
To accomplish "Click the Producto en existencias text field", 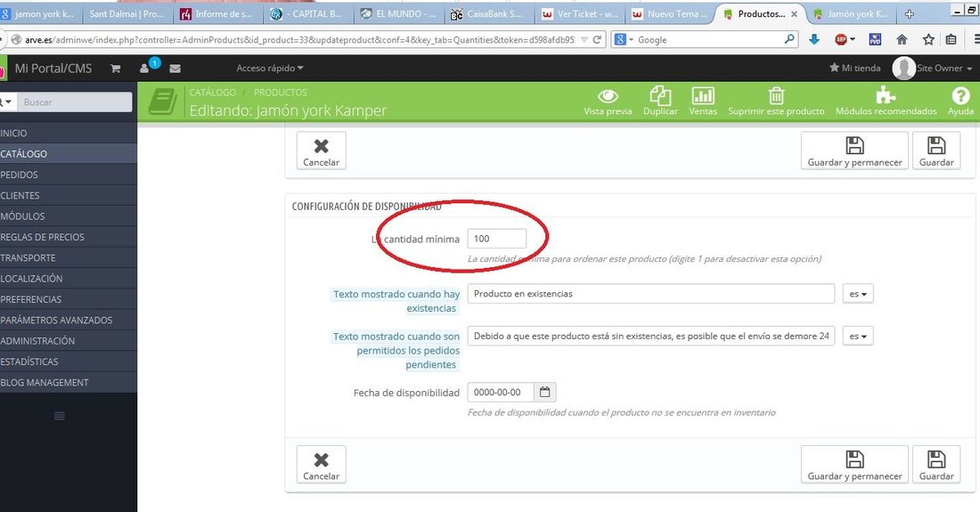I will pos(650,294).
